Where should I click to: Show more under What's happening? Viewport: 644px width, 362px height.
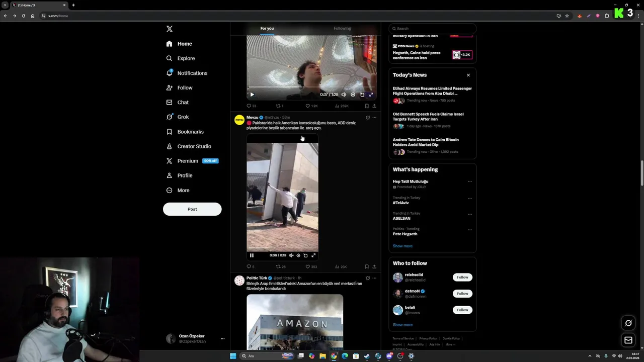pyautogui.click(x=403, y=246)
